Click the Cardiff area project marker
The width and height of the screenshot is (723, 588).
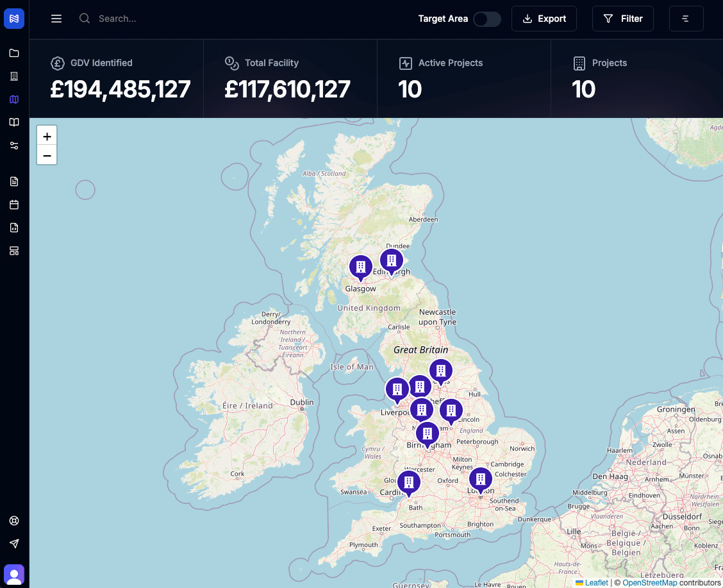(408, 483)
